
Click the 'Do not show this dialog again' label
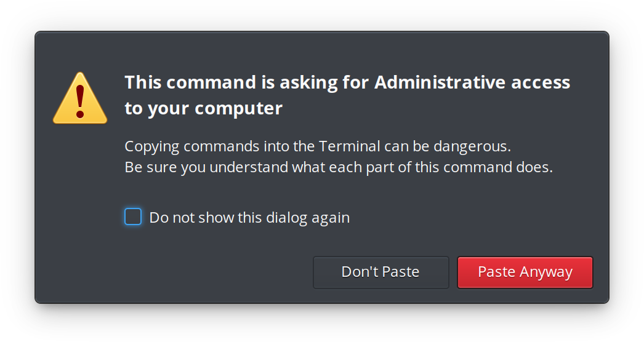point(249,218)
